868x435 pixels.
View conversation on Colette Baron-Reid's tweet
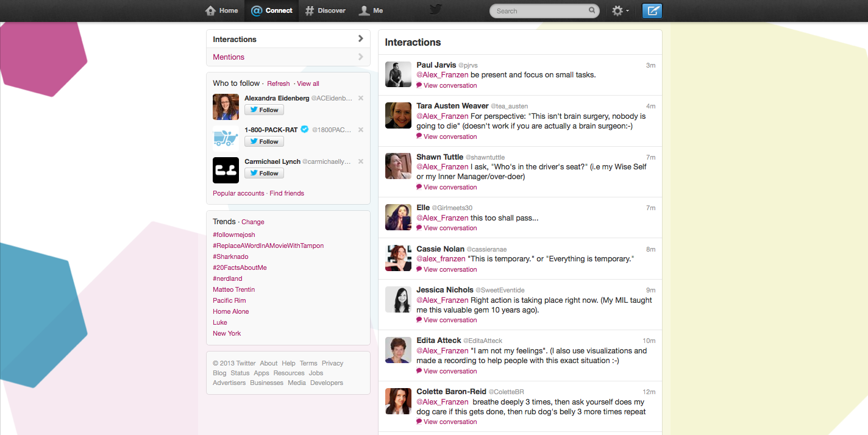pos(447,422)
